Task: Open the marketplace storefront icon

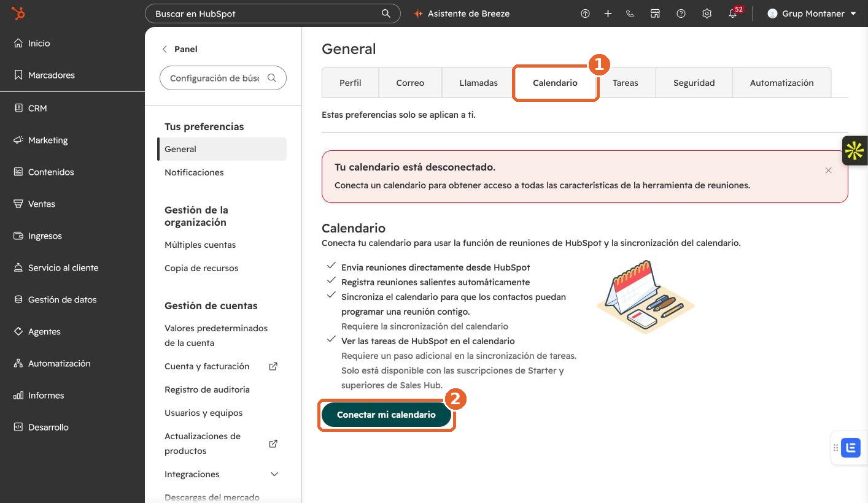Action: [655, 13]
